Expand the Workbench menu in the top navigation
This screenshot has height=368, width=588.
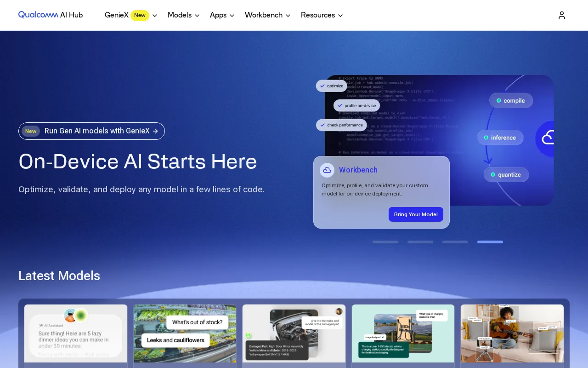268,15
